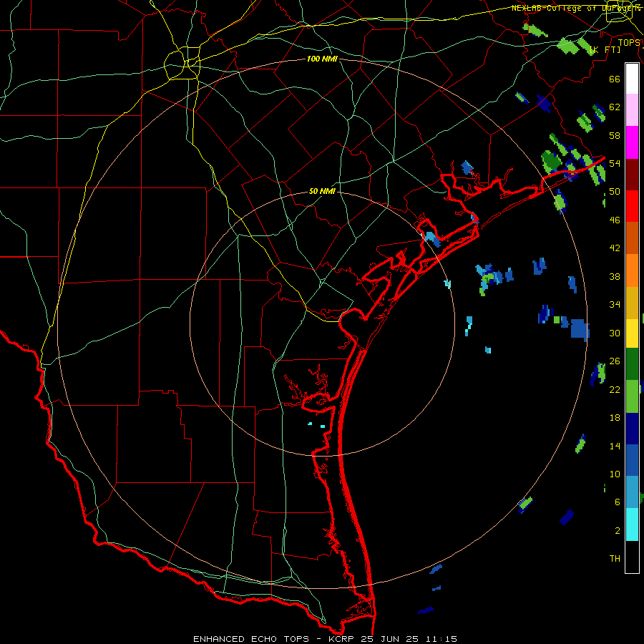The height and width of the screenshot is (644, 644).
Task: Click the "58" legend value
Action: pyautogui.click(x=615, y=135)
